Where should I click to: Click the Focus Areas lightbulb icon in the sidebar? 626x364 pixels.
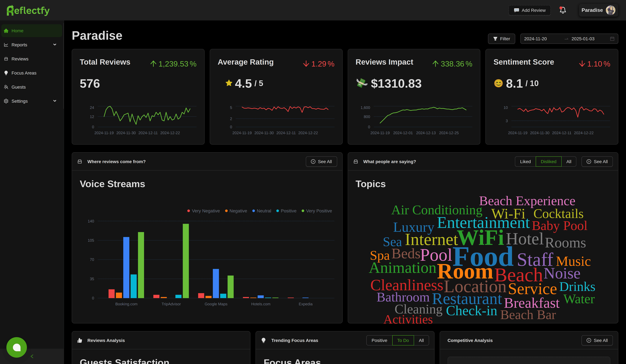(6, 73)
